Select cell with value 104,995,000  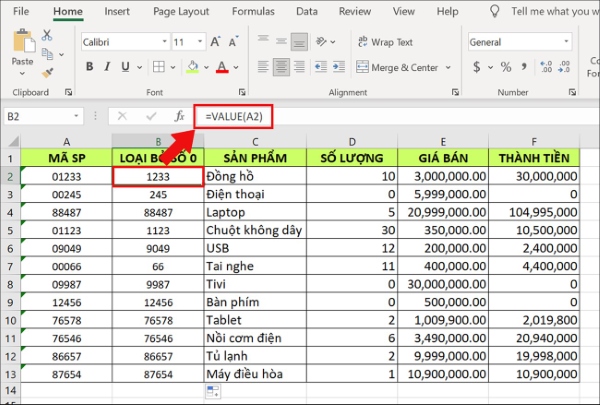point(534,212)
